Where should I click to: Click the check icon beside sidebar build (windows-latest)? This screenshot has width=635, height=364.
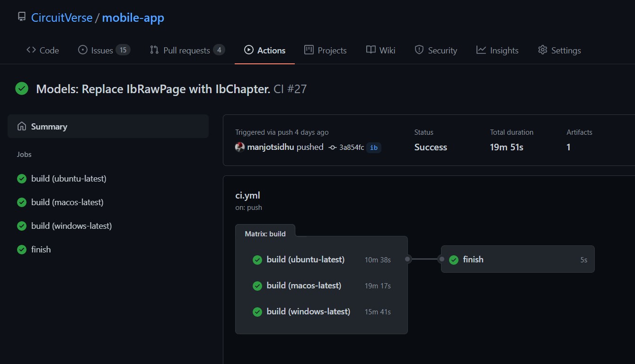22,226
